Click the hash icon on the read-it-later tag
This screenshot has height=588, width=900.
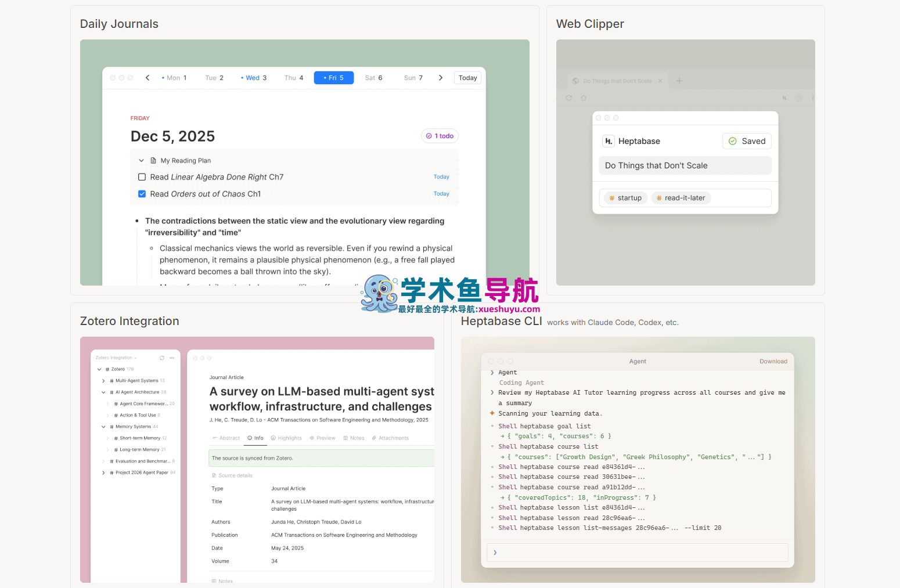[x=659, y=198]
